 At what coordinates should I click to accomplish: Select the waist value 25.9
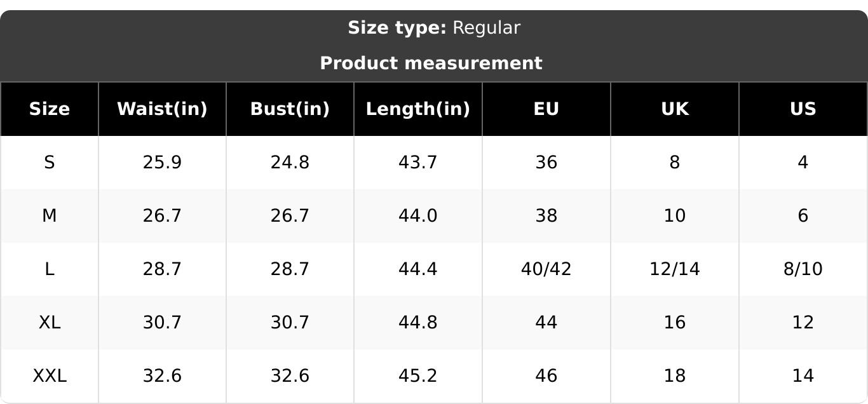[x=163, y=163]
